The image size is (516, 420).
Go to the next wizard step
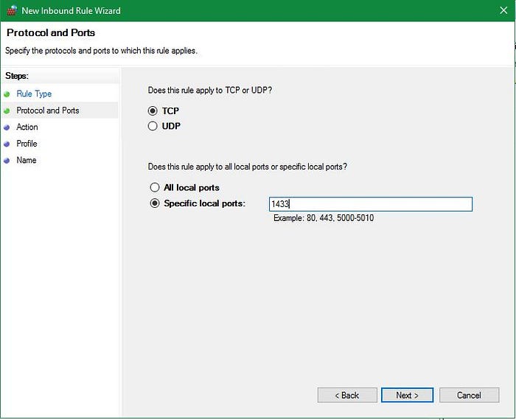point(407,395)
